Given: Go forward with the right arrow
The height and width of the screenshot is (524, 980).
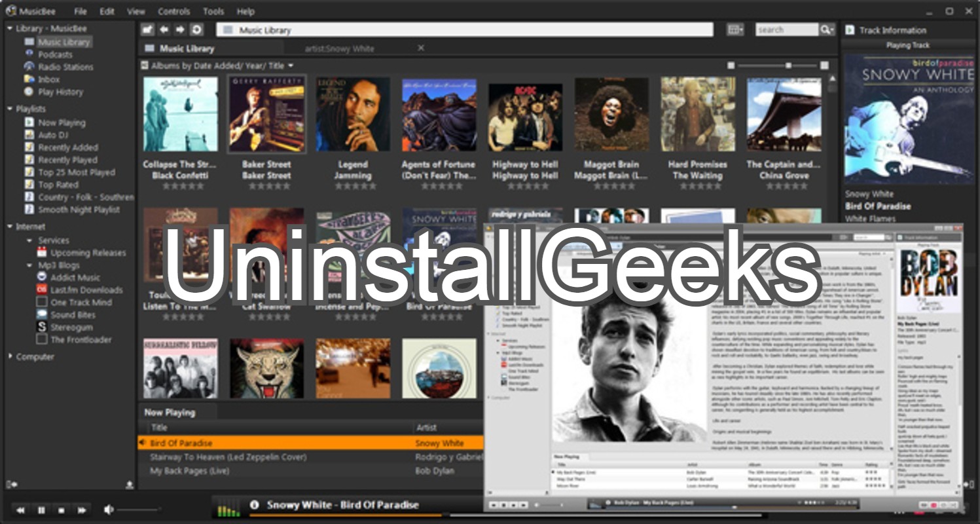Looking at the screenshot, I should click(x=180, y=29).
